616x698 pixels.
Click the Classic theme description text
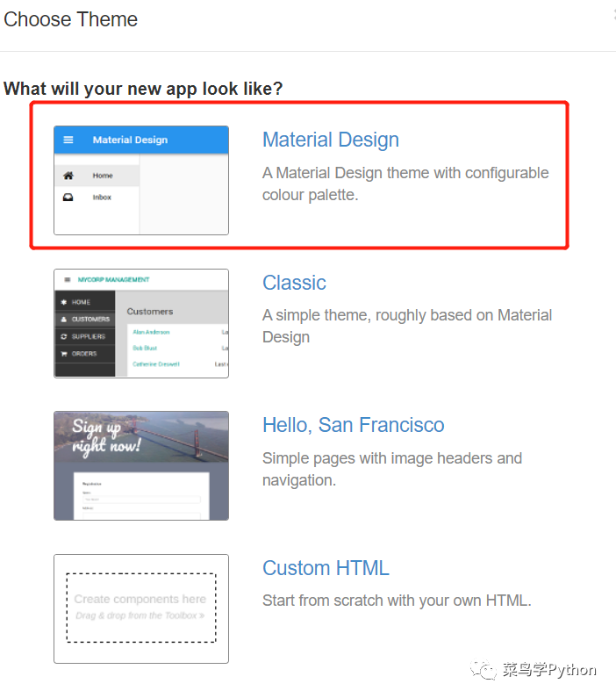coord(407,326)
